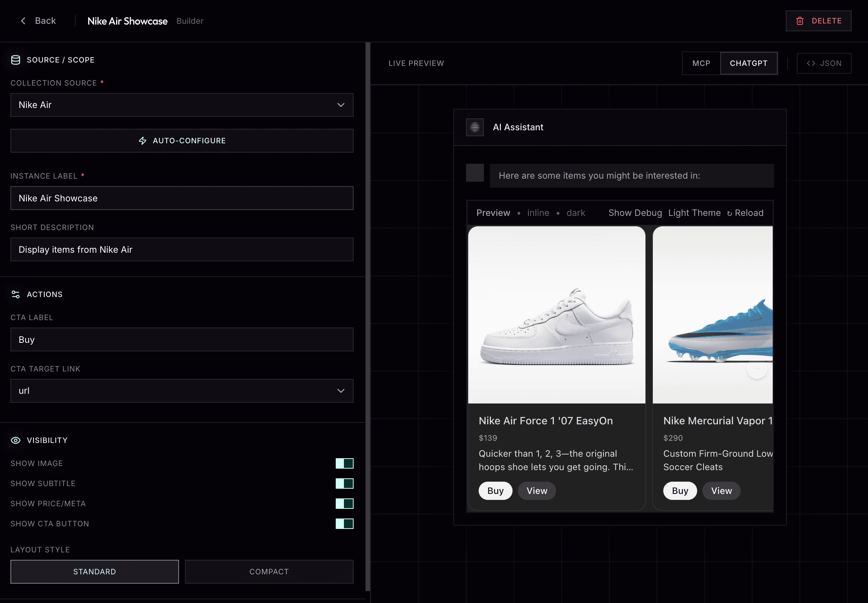Open the JSON view
Screen dimensions: 868x603
point(824,63)
